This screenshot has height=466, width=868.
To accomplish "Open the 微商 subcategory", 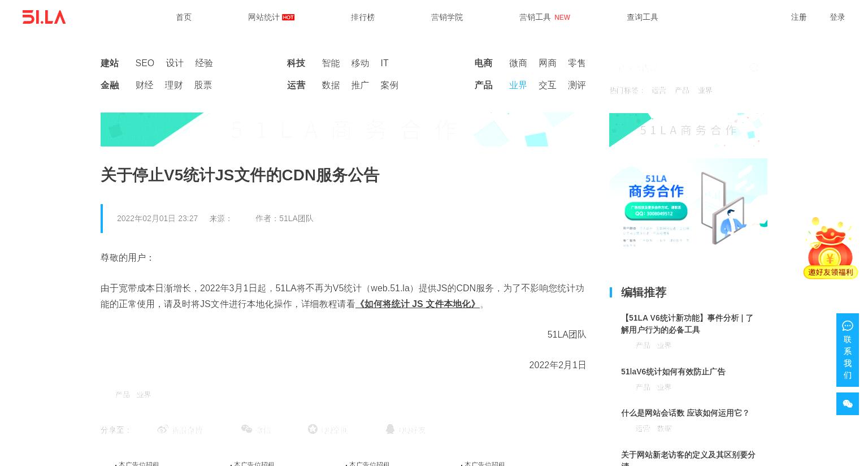I will click(518, 63).
